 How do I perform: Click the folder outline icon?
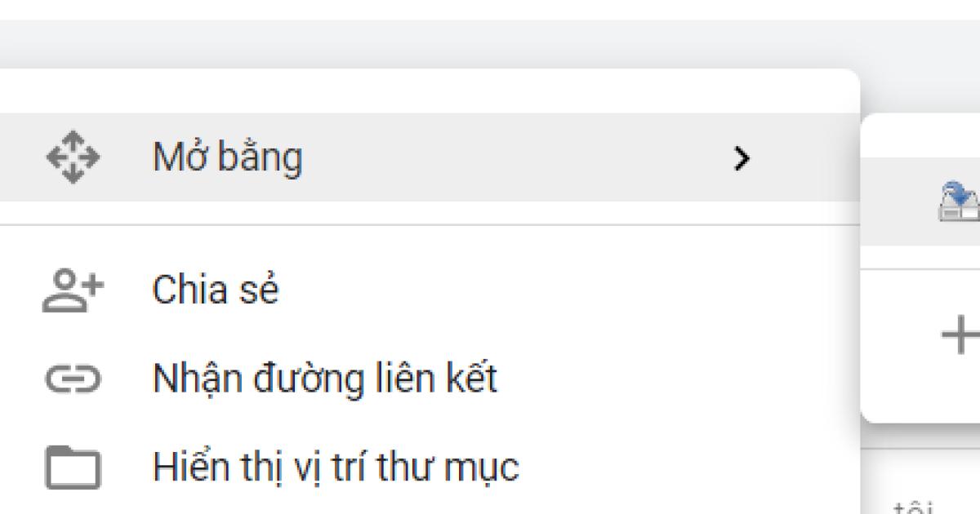point(72,468)
